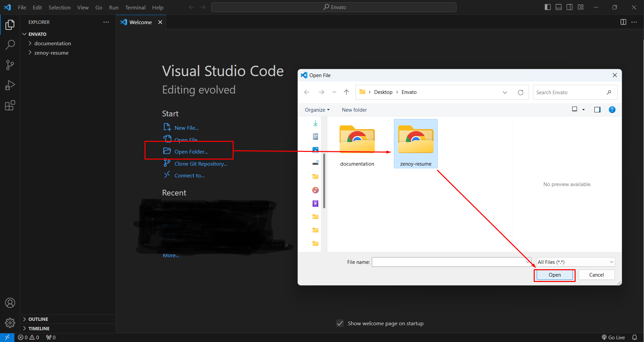This screenshot has width=644, height=342.
Task: Close the Welcome tab
Action: (160, 22)
